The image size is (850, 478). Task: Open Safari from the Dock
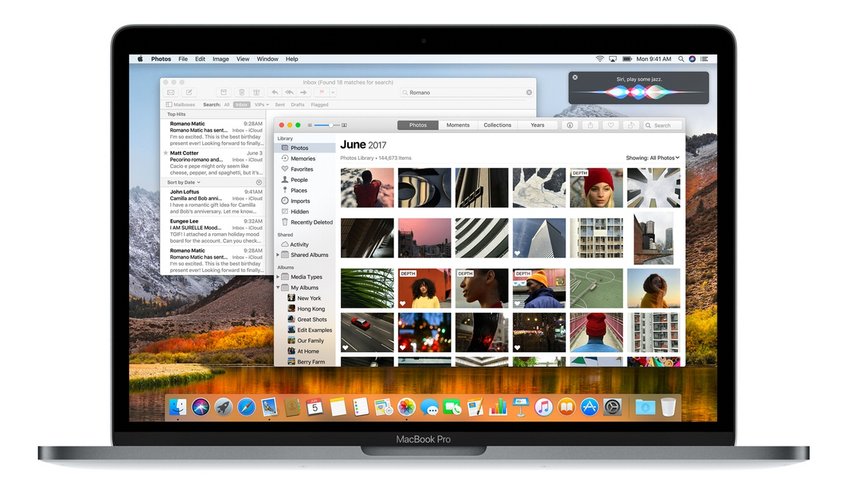point(246,407)
